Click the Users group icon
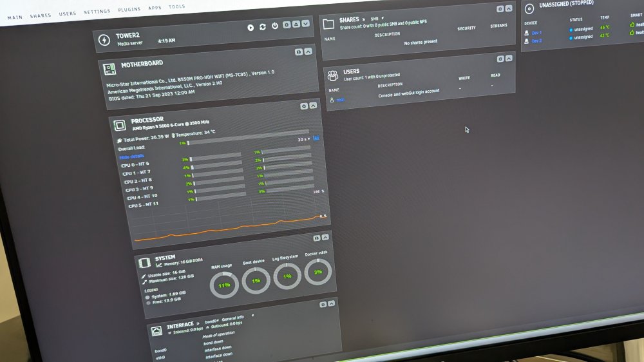 (333, 75)
